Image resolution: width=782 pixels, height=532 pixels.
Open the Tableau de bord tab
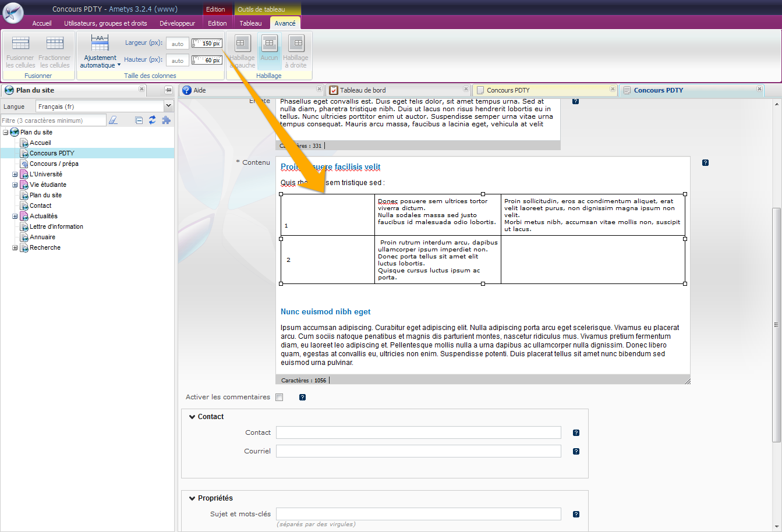pyautogui.click(x=363, y=90)
